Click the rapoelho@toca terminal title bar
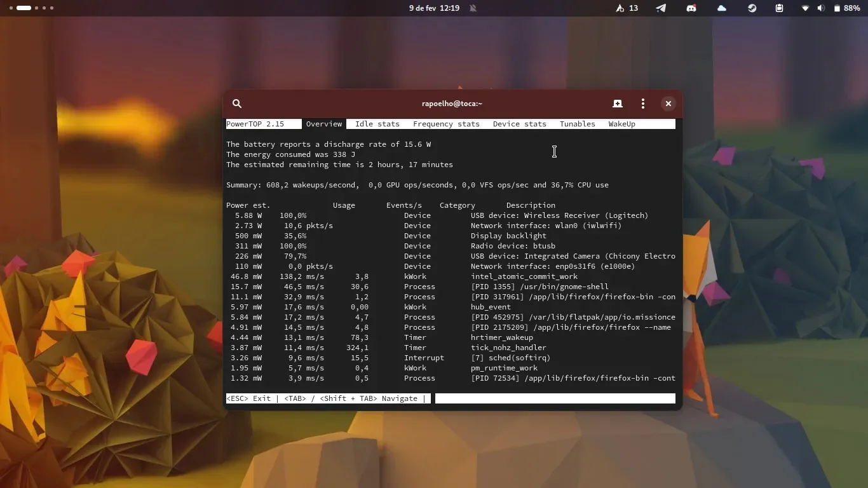 (x=452, y=104)
